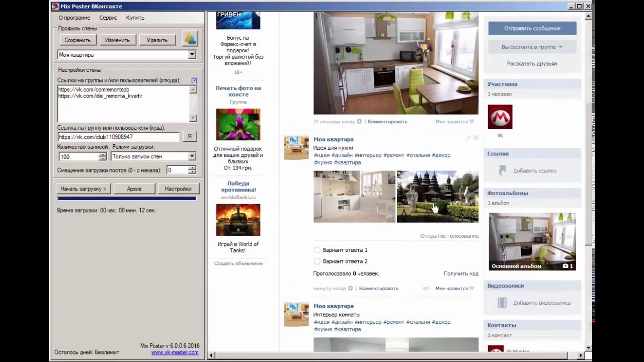Click the #идея hashtag in the Идея для кухни post
This screenshot has height=362, width=644.
(x=321, y=155)
